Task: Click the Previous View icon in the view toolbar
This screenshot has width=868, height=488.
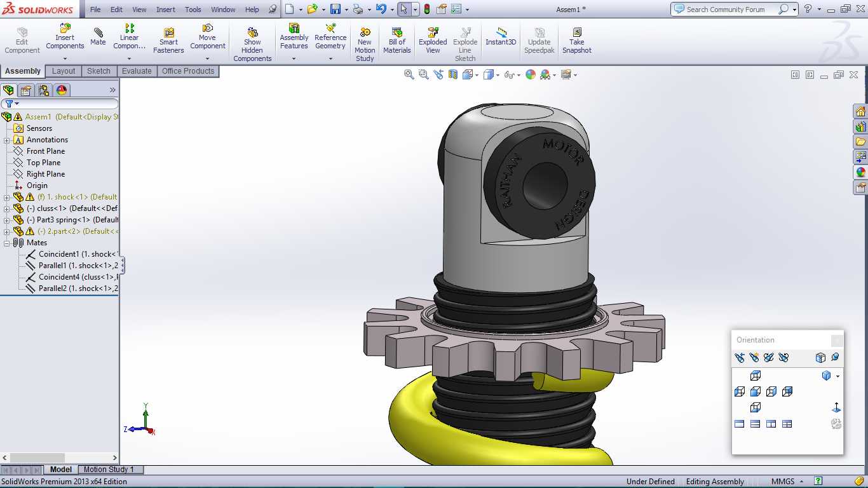Action: (x=438, y=74)
